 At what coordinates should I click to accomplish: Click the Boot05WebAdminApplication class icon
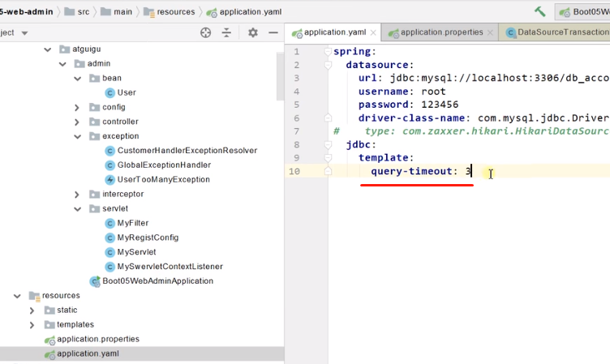click(x=95, y=281)
